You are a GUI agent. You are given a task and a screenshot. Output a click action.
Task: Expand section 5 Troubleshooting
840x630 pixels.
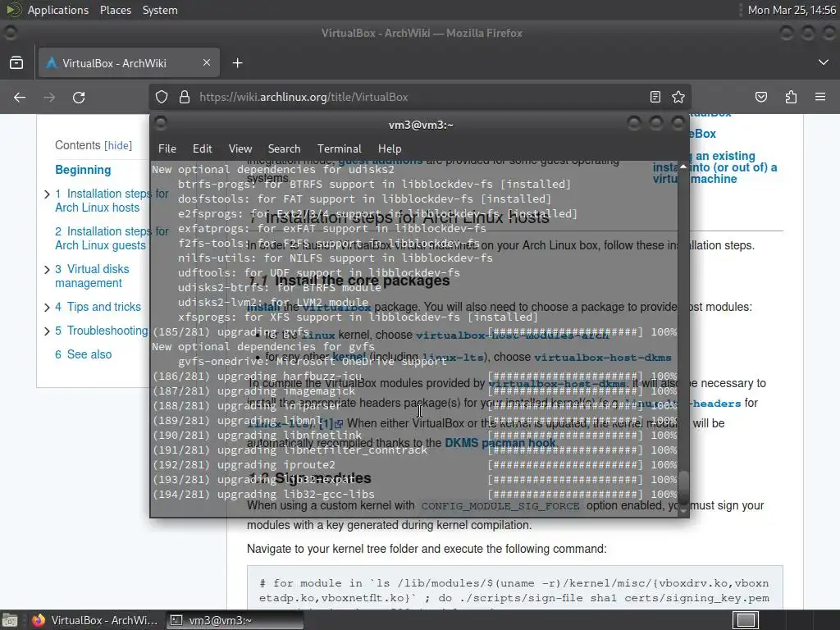[47, 331]
